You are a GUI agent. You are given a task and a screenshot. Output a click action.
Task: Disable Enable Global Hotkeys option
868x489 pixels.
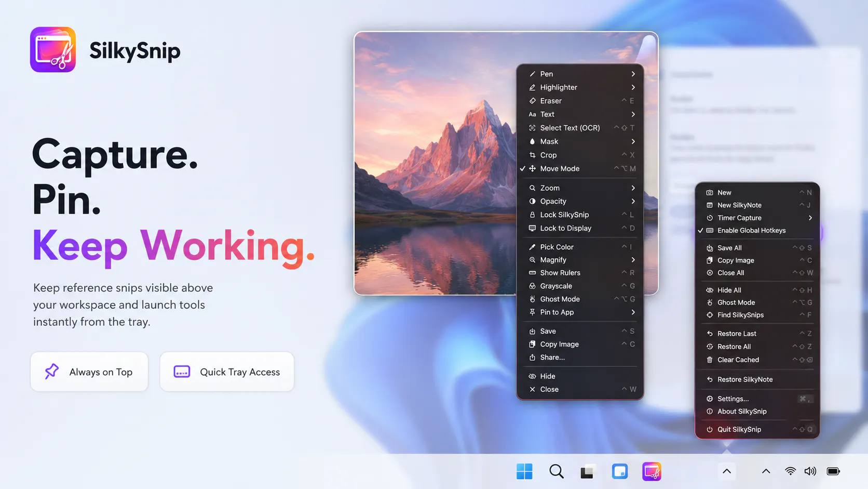(757, 230)
